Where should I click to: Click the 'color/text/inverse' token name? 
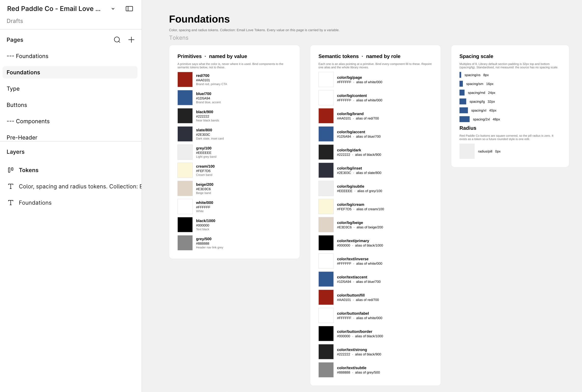[x=353, y=259]
